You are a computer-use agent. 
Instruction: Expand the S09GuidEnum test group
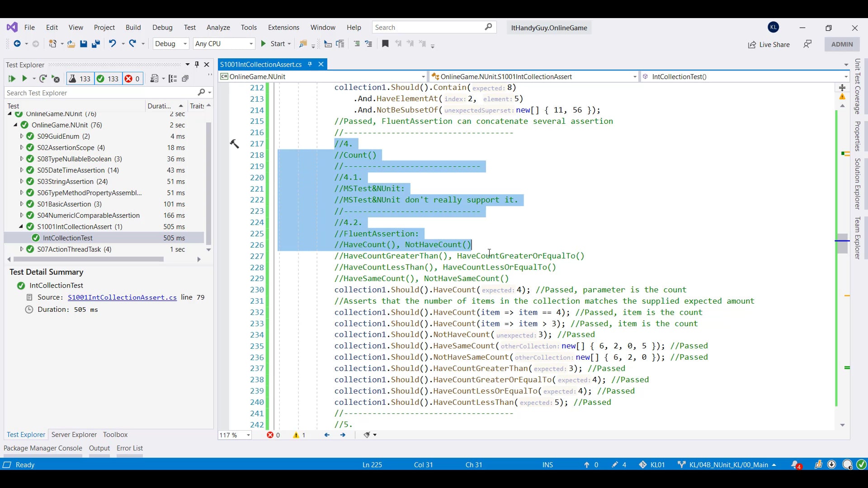[21, 136]
